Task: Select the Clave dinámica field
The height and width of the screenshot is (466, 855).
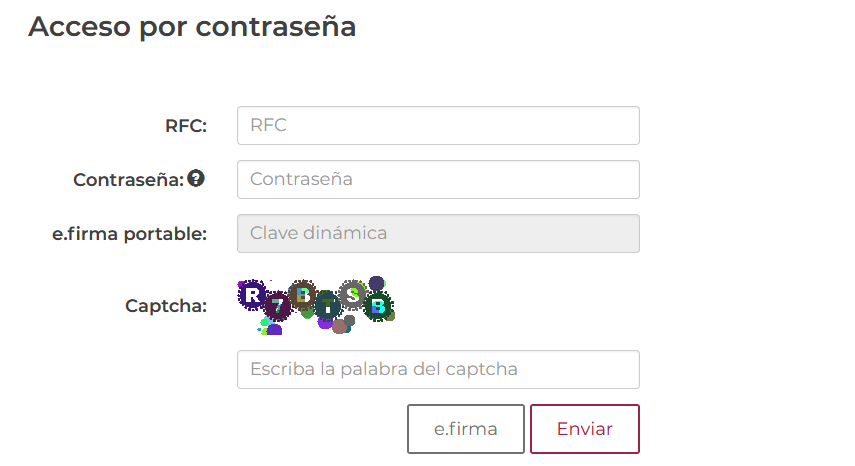Action: (x=438, y=234)
